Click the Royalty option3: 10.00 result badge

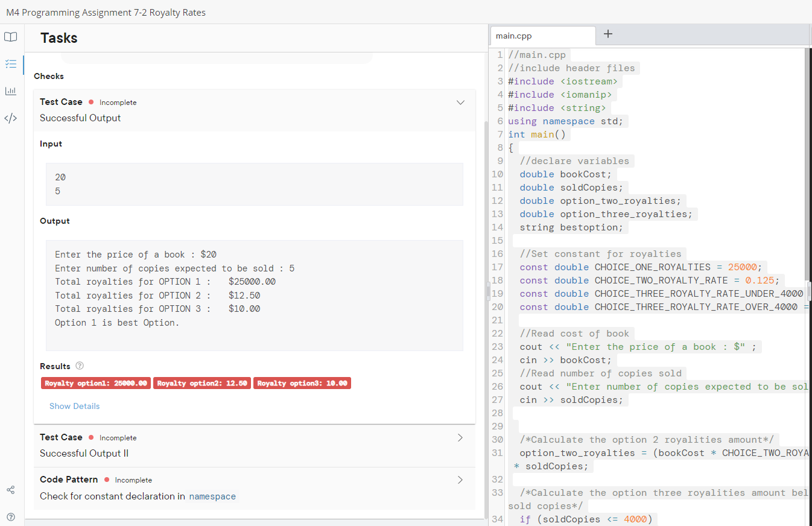302,383
